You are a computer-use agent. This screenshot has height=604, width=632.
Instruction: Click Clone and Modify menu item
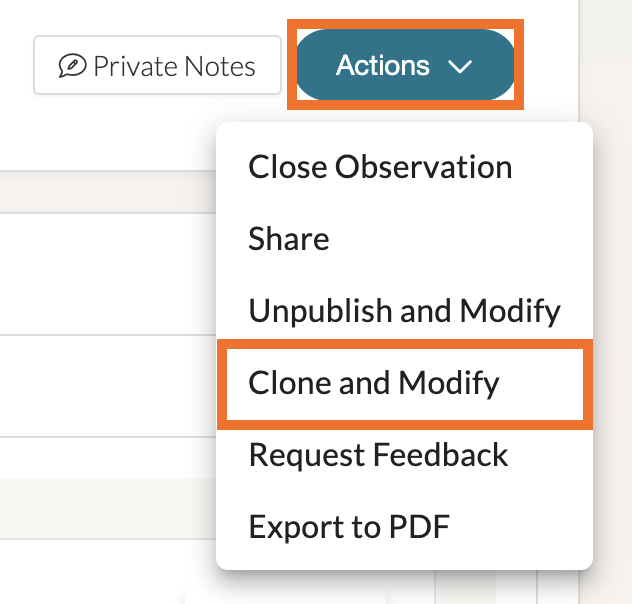pyautogui.click(x=374, y=383)
